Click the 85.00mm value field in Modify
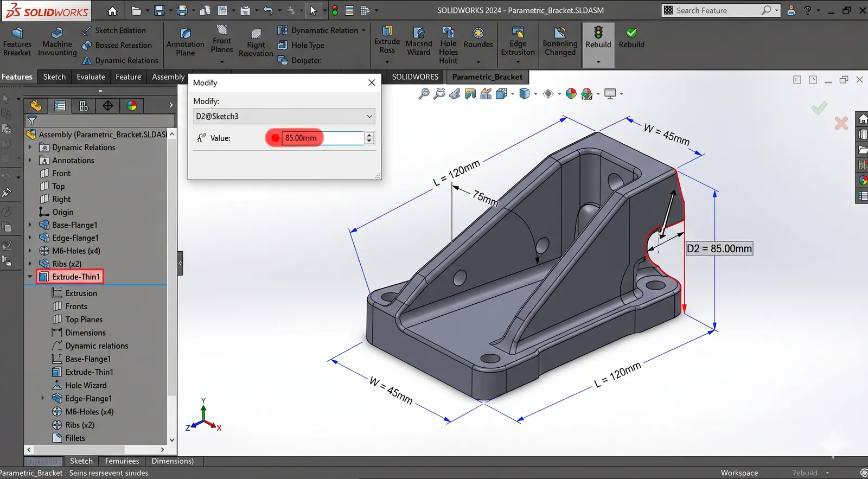This screenshot has height=479, width=868. point(322,138)
